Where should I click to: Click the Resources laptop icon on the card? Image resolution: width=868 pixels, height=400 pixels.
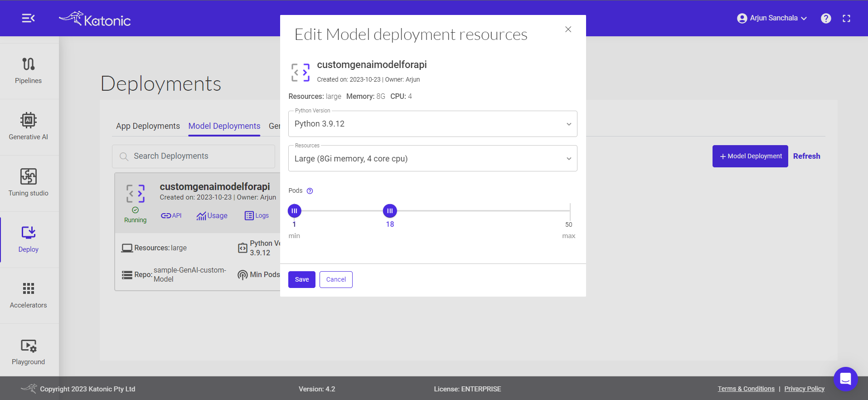(127, 248)
